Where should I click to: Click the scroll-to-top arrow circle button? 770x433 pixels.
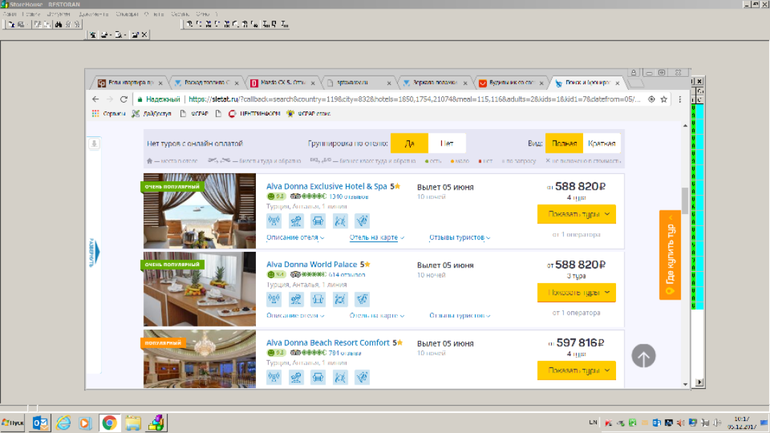[643, 355]
